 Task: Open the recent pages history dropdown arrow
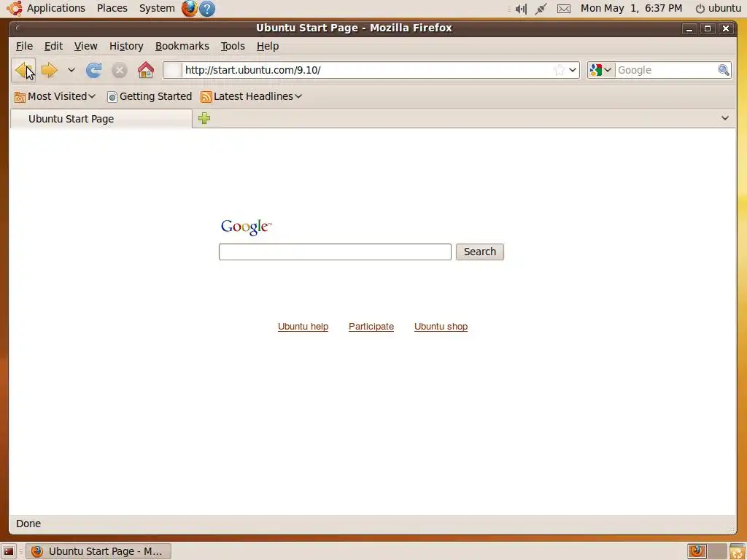point(71,71)
